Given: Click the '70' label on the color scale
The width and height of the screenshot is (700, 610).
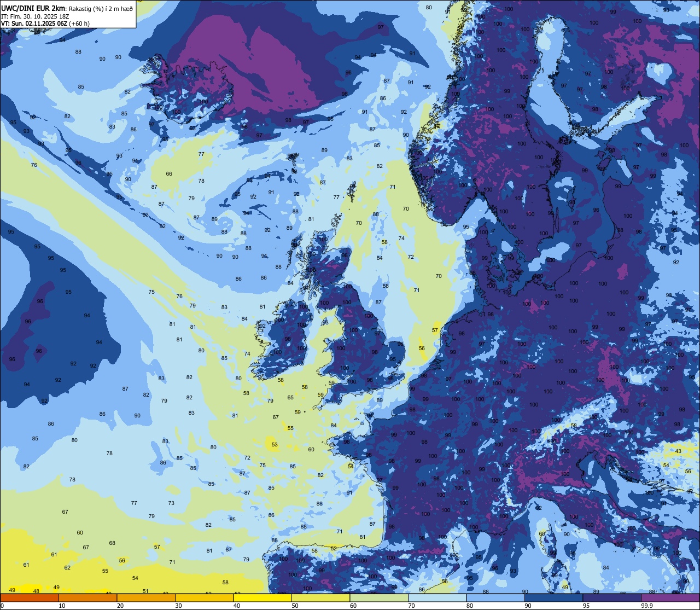Looking at the screenshot, I should (411, 606).
